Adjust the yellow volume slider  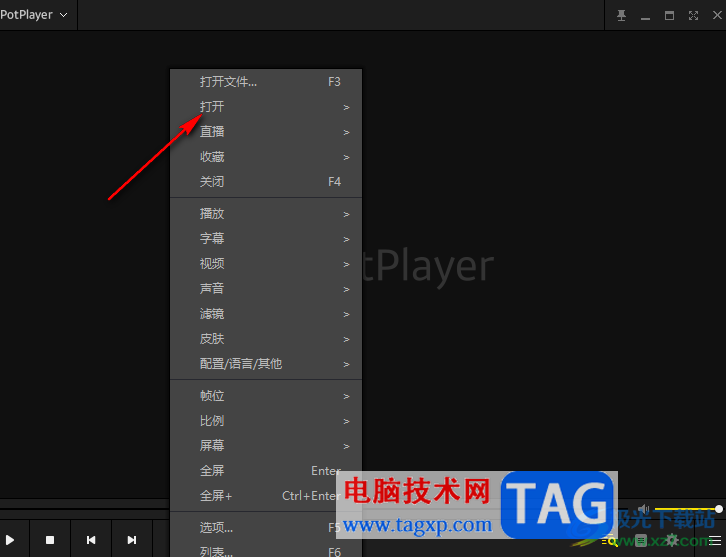pos(688,509)
